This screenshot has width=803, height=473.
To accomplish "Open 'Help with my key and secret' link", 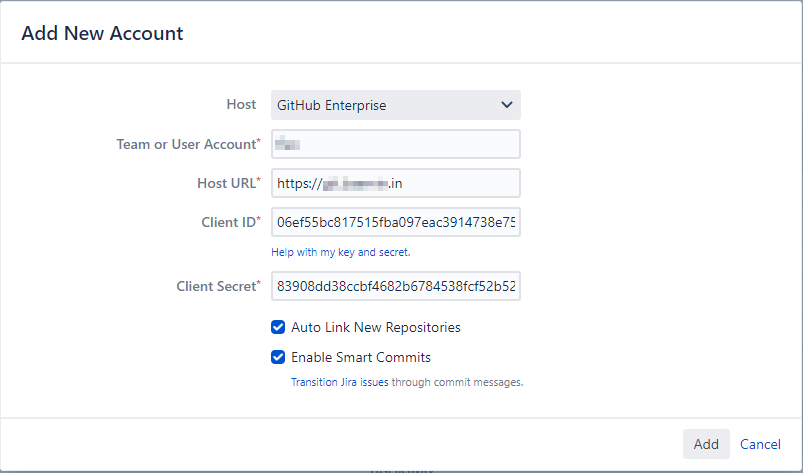I will pyautogui.click(x=340, y=252).
